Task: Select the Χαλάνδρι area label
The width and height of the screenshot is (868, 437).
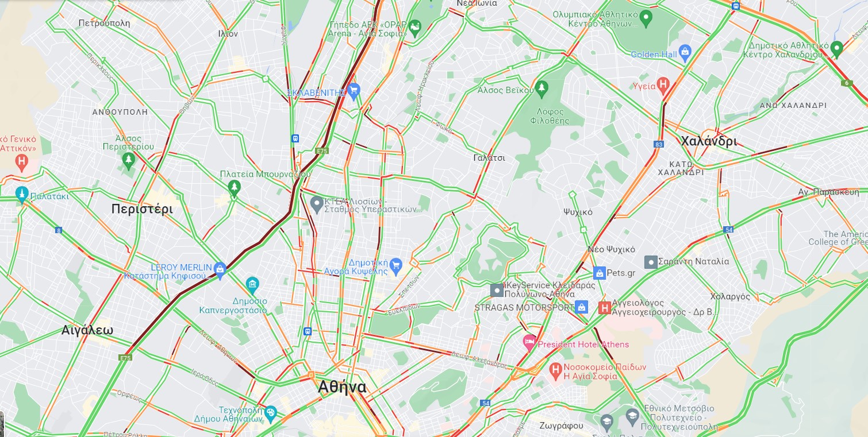Action: 708,141
